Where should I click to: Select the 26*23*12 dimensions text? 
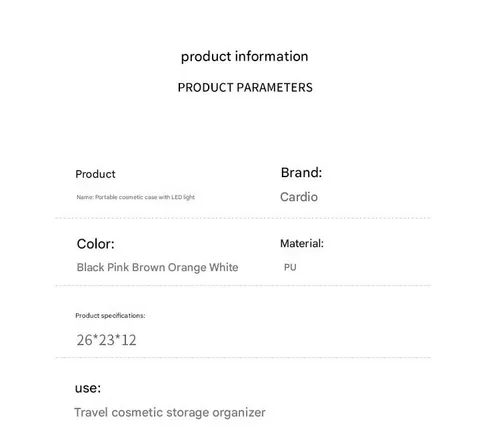tap(107, 340)
